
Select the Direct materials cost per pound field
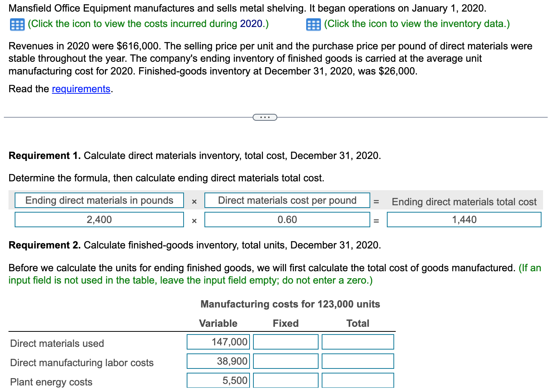pos(287,200)
